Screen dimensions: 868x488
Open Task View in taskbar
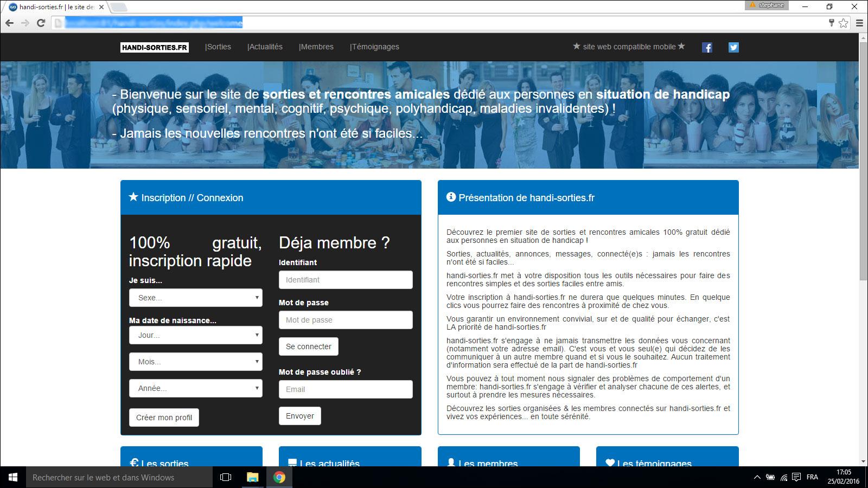pos(226,477)
